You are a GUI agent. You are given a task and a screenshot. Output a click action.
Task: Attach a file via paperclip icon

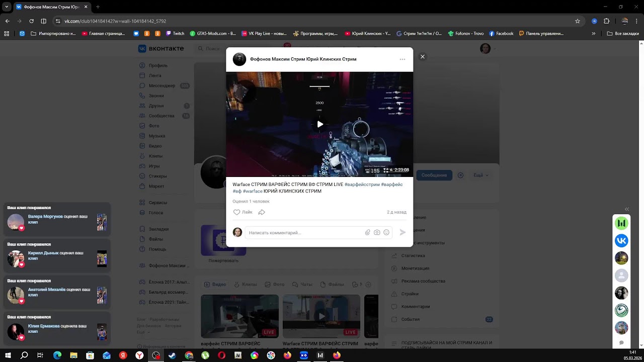tap(368, 232)
